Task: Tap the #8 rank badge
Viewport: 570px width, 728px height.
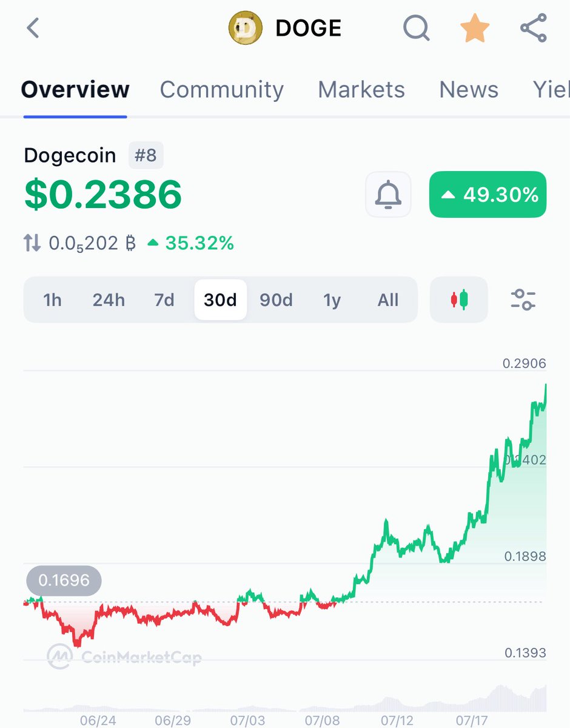Action: 146,155
